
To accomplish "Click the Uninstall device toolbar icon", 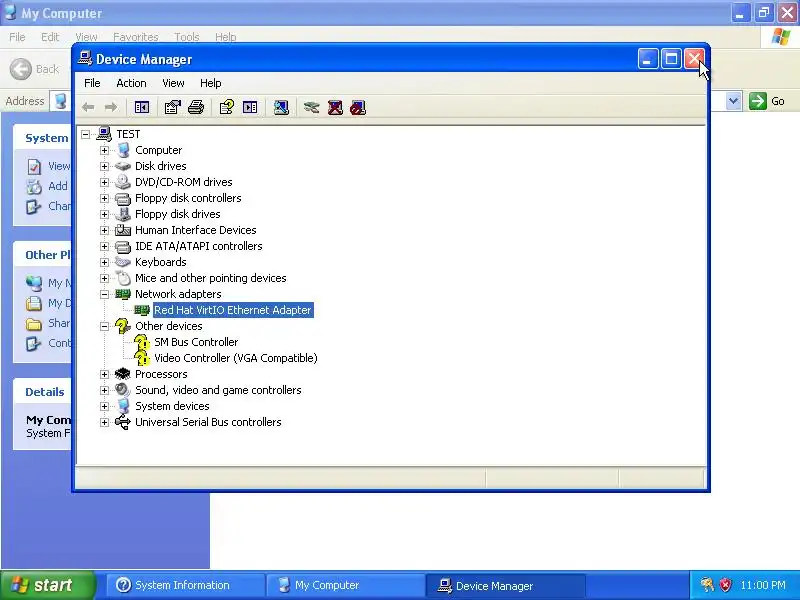I will pyautogui.click(x=335, y=108).
